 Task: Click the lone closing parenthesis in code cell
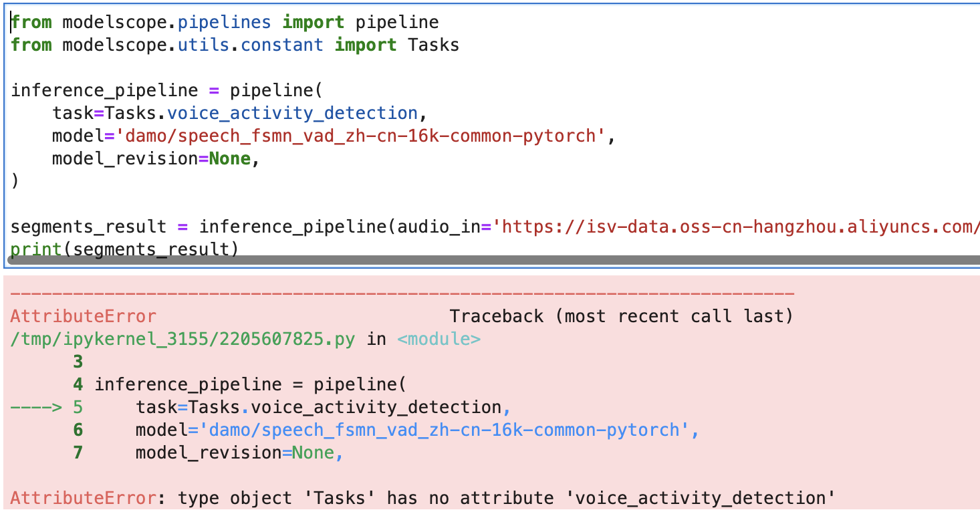pyautogui.click(x=15, y=180)
